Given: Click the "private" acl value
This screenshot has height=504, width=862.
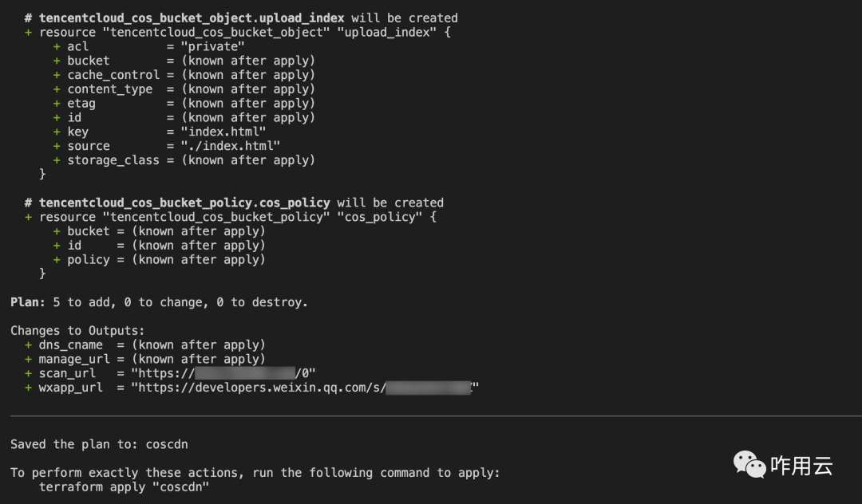Looking at the screenshot, I should tap(213, 47).
